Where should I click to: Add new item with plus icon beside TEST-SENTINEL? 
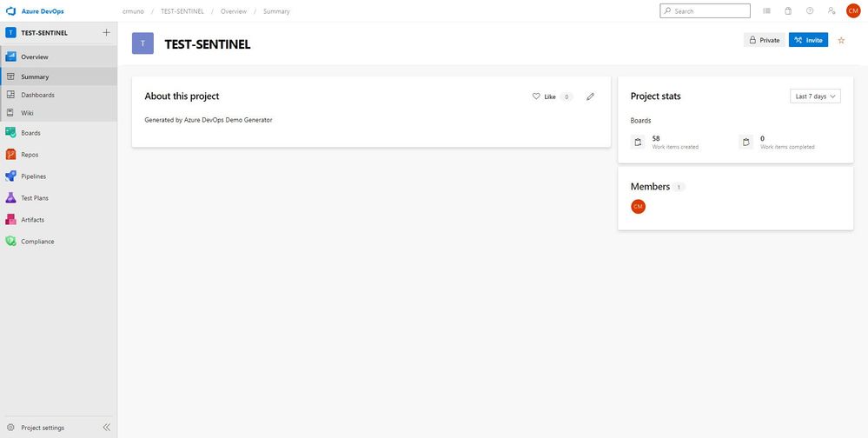[106, 33]
